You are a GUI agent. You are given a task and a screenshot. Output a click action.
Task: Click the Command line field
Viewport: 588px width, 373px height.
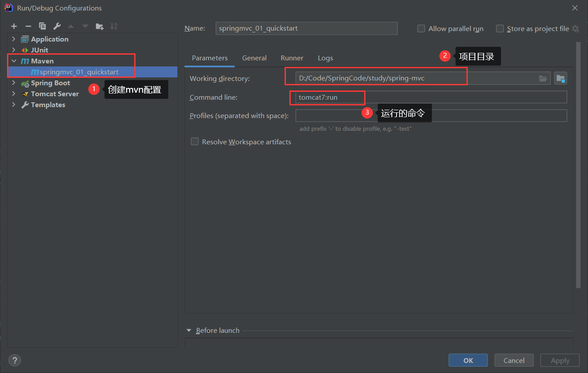point(431,97)
